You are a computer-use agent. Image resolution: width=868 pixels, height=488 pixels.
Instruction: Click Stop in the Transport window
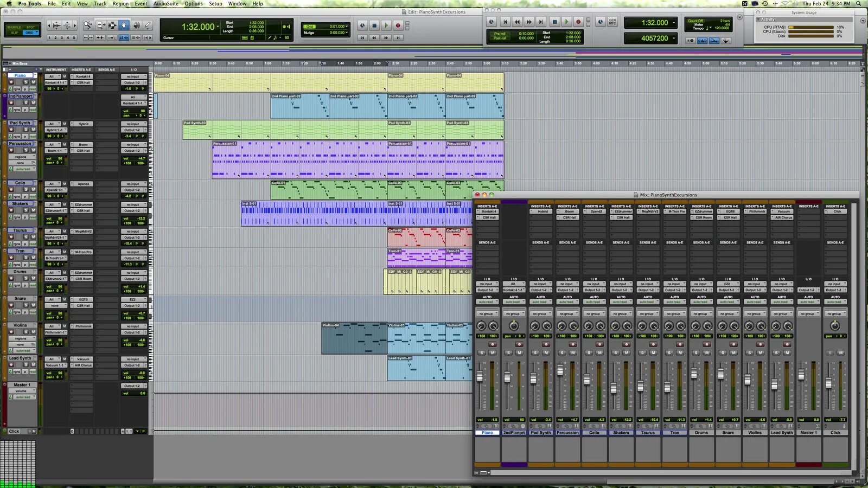[x=554, y=22]
